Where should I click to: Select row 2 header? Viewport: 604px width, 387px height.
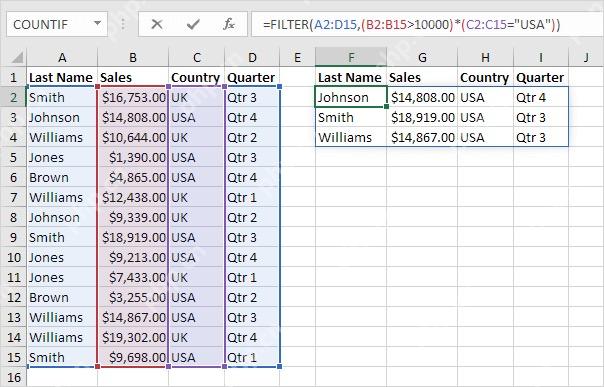(x=13, y=97)
